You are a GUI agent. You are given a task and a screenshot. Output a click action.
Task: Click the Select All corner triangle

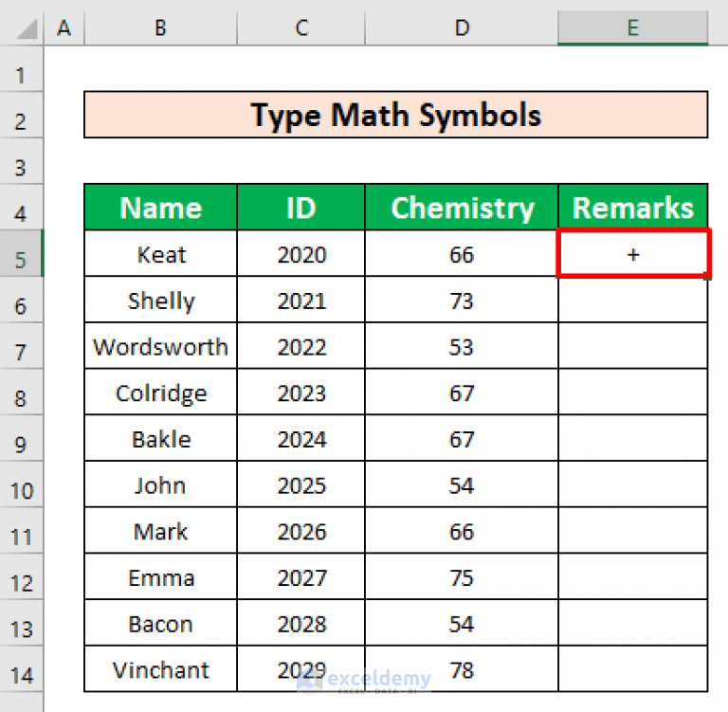pyautogui.click(x=27, y=28)
